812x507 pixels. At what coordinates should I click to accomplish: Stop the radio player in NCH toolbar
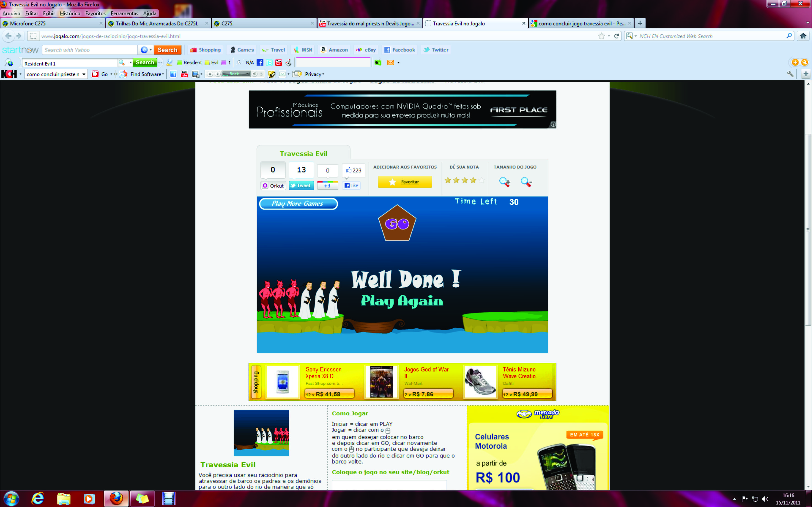point(210,74)
